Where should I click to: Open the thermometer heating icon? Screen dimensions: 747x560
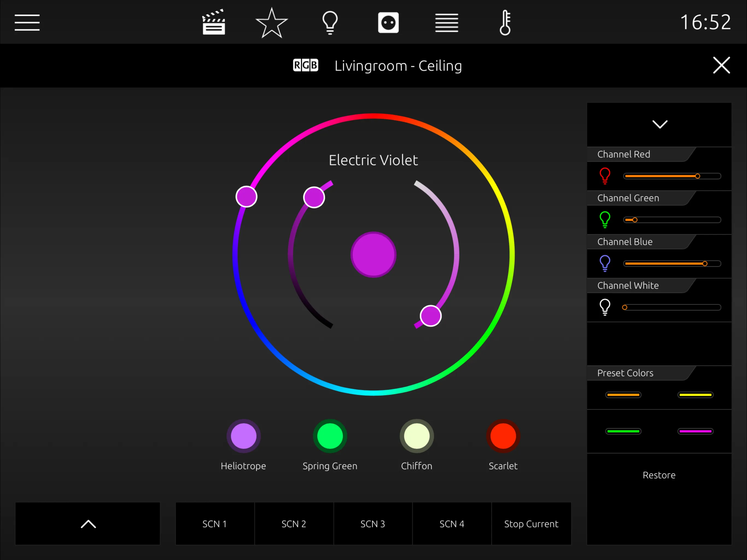[505, 23]
